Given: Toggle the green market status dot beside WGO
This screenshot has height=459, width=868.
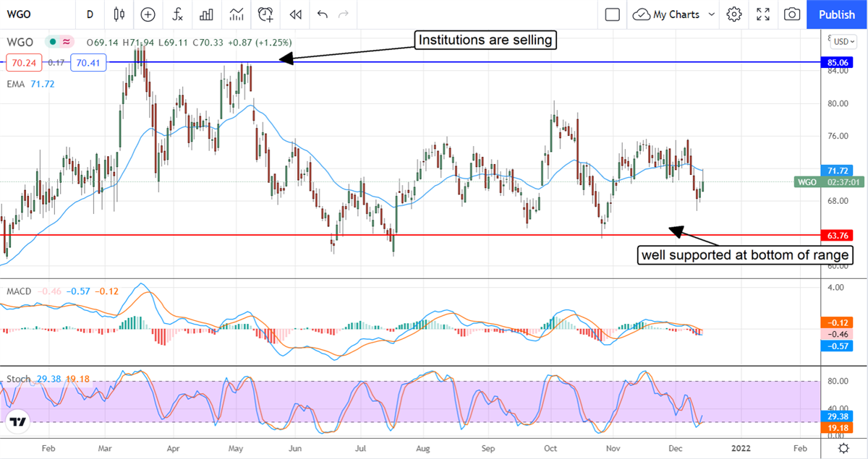Looking at the screenshot, I should coord(52,41).
